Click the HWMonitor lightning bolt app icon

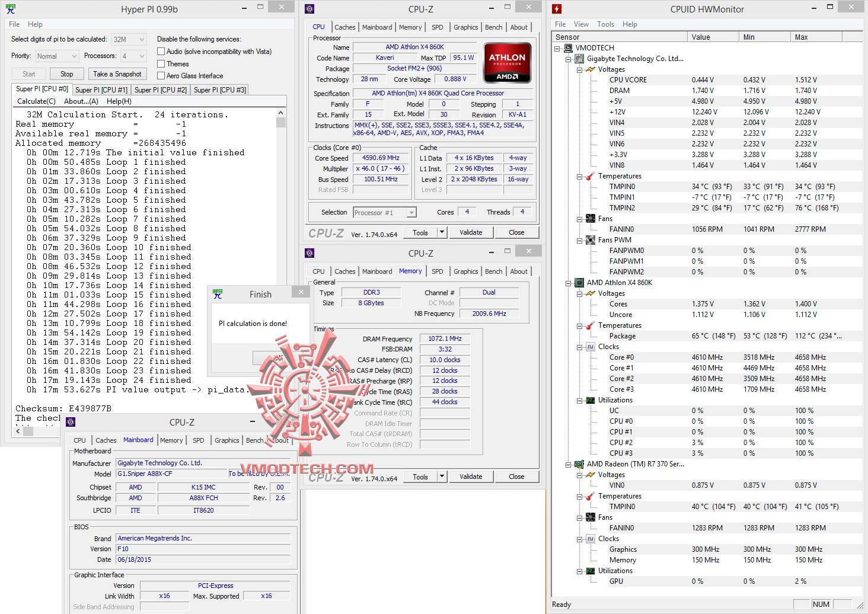pos(557,9)
